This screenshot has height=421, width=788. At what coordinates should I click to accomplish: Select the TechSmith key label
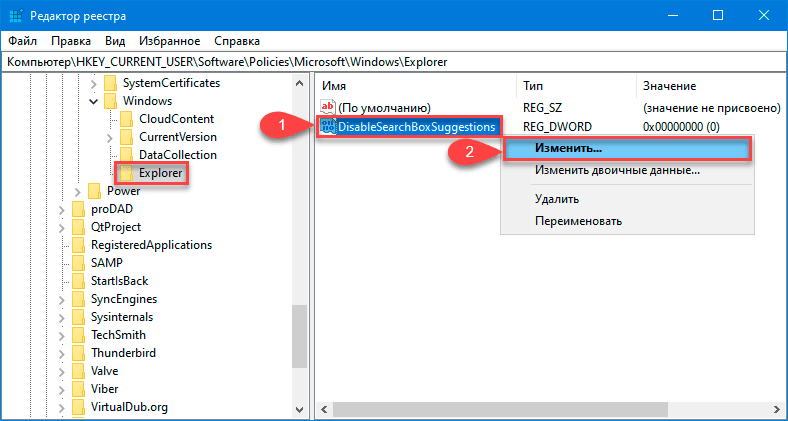coord(119,335)
